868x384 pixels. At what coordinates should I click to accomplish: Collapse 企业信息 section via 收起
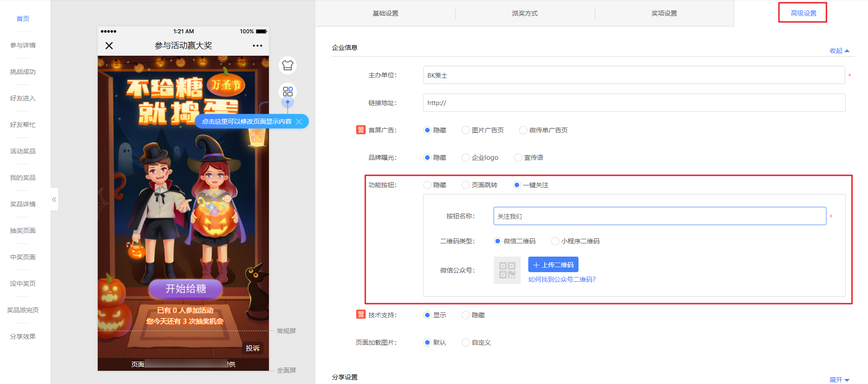coord(839,51)
